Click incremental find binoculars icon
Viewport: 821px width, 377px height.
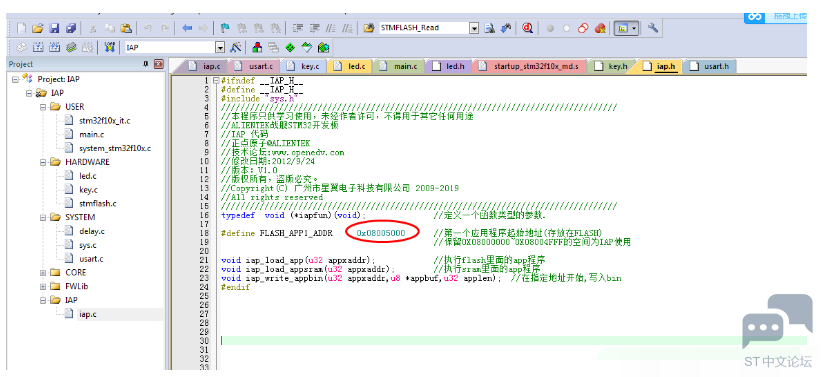tap(506, 28)
